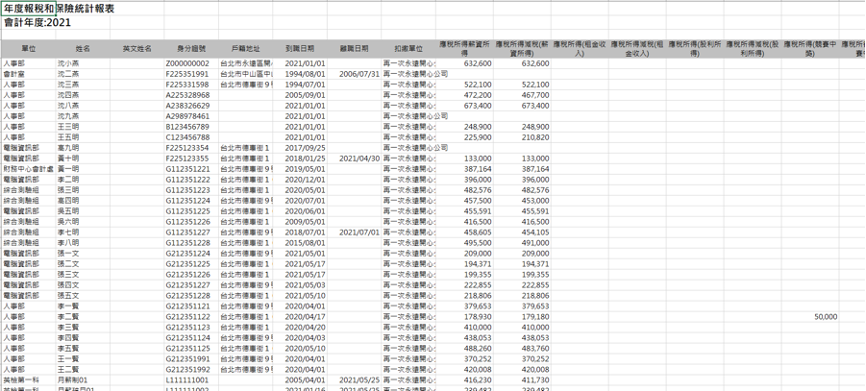The height and width of the screenshot is (391, 866).
Task: Select the 姓名 header cell
Action: (x=83, y=49)
